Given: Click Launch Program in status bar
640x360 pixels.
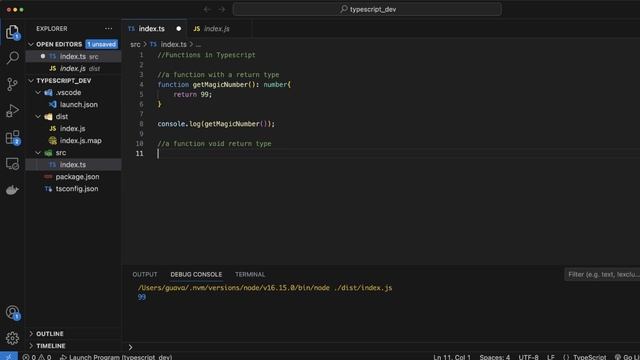Looking at the screenshot, I should coord(116,357).
